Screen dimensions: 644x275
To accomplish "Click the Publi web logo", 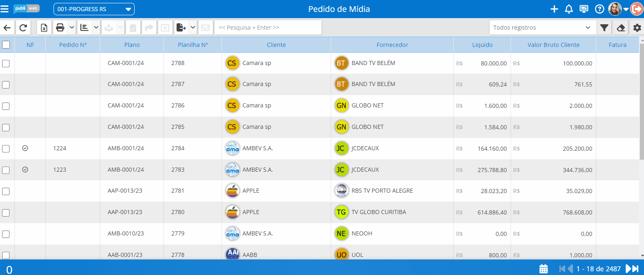I will pos(26,9).
